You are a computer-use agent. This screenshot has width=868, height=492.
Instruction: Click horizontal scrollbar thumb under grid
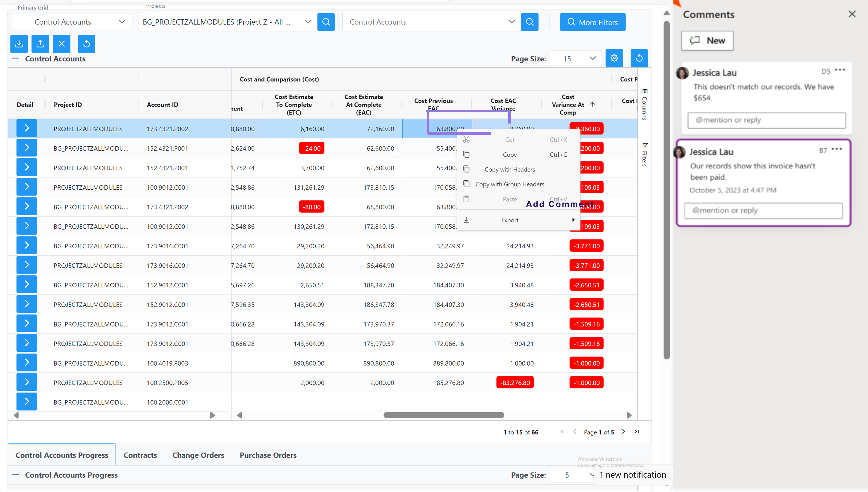tap(443, 415)
